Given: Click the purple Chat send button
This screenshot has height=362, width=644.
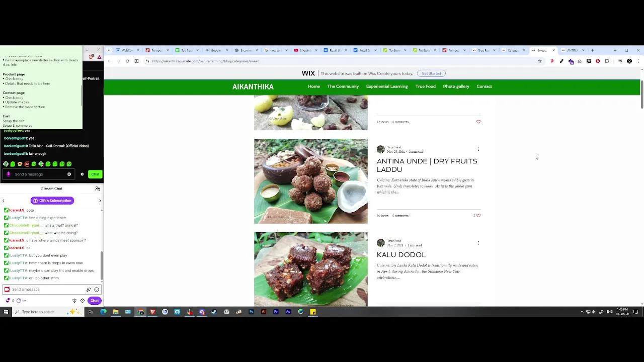Looking at the screenshot, I should [x=95, y=301].
